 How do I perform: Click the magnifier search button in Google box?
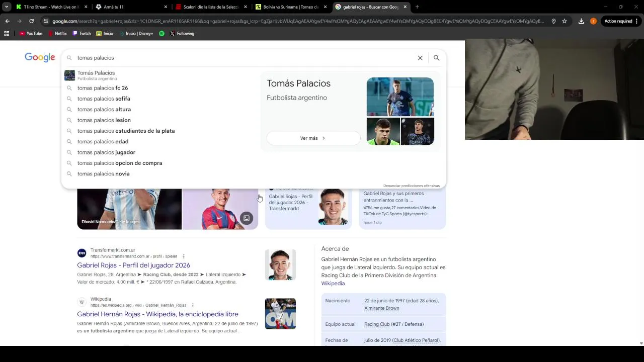[x=436, y=58]
